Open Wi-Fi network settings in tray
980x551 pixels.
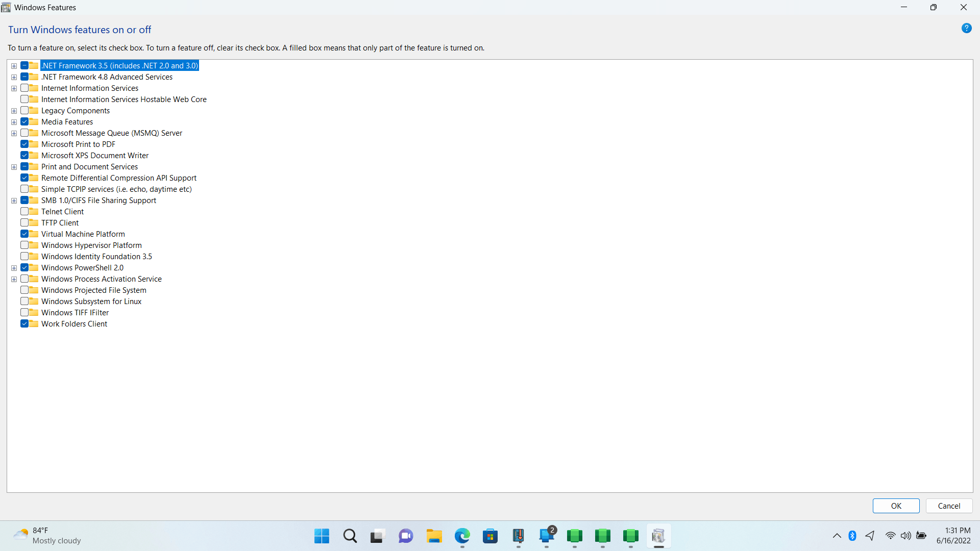point(890,536)
